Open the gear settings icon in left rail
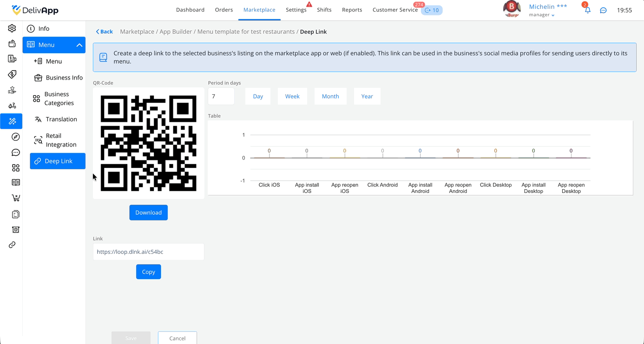644x344 pixels. tap(12, 28)
